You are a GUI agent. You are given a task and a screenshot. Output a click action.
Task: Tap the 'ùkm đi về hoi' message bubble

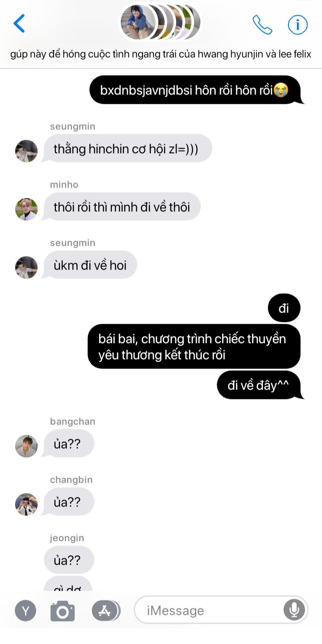[89, 265]
